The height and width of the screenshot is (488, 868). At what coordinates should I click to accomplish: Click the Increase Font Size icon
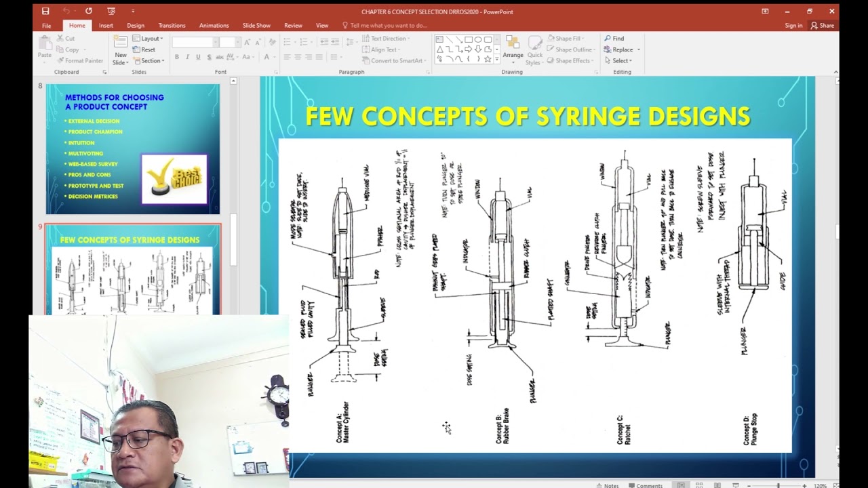pos(246,42)
